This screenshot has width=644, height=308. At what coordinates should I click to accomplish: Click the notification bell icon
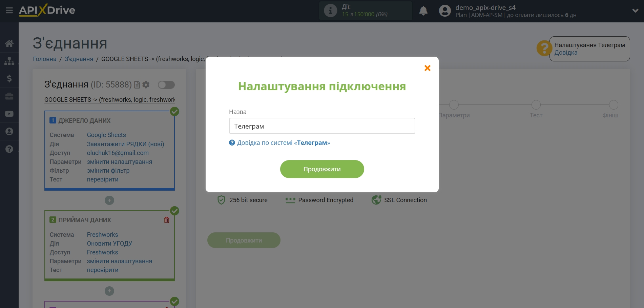tap(423, 11)
